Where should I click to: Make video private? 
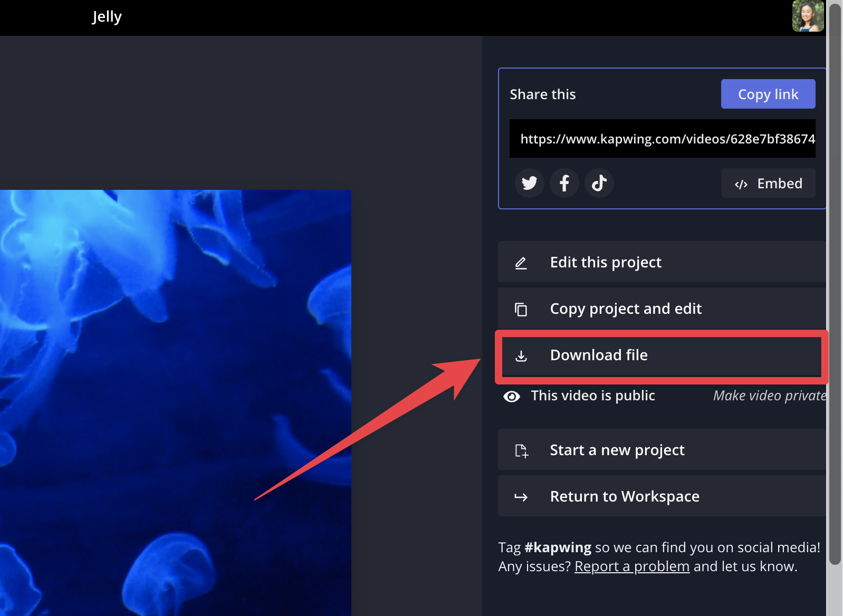click(769, 396)
